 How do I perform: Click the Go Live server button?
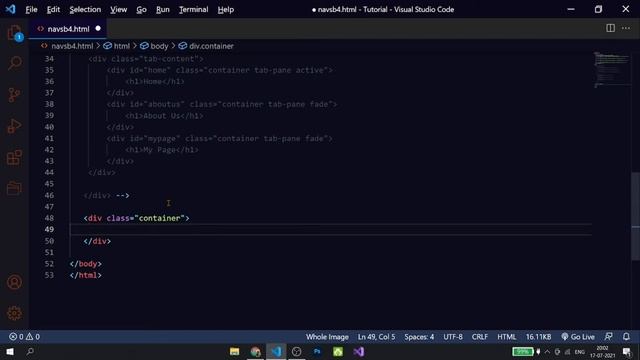578,337
